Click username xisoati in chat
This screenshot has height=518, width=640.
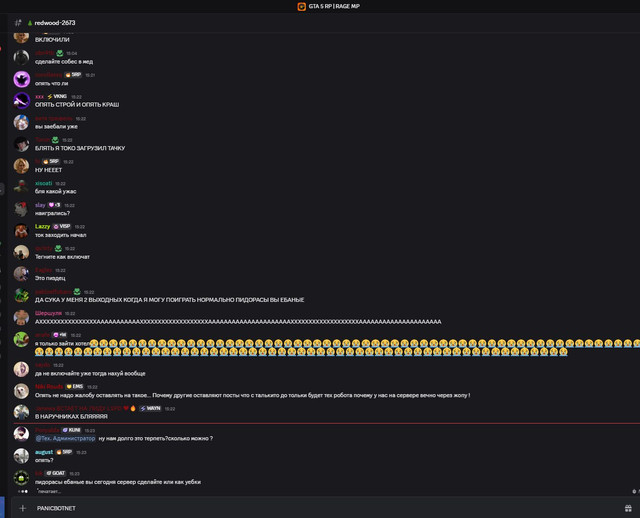pyautogui.click(x=43, y=183)
